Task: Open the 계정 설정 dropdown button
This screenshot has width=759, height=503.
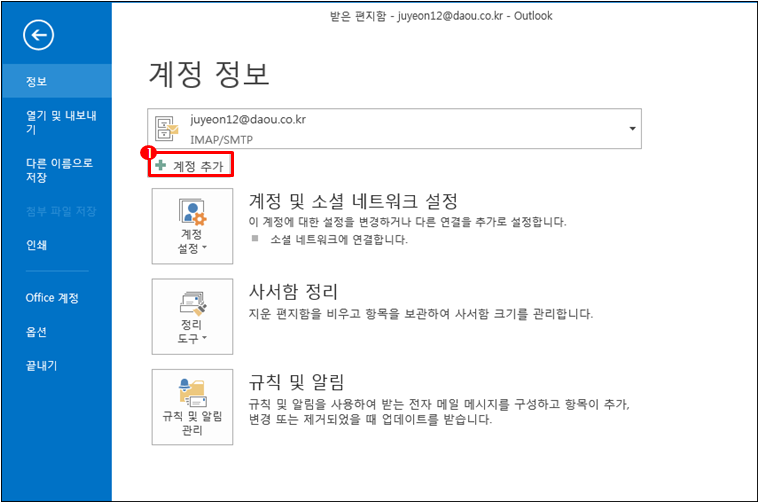Action: tap(192, 226)
